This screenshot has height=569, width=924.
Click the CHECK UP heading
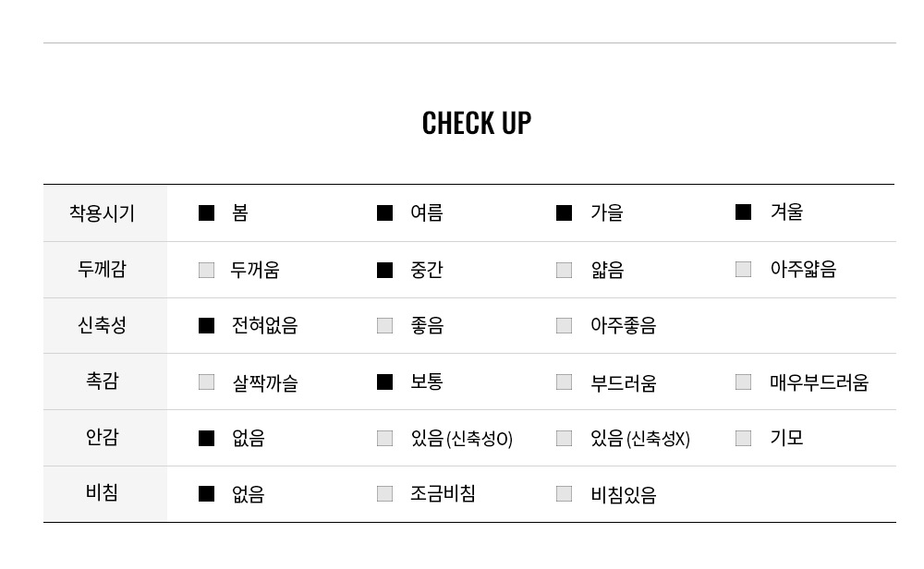(477, 123)
